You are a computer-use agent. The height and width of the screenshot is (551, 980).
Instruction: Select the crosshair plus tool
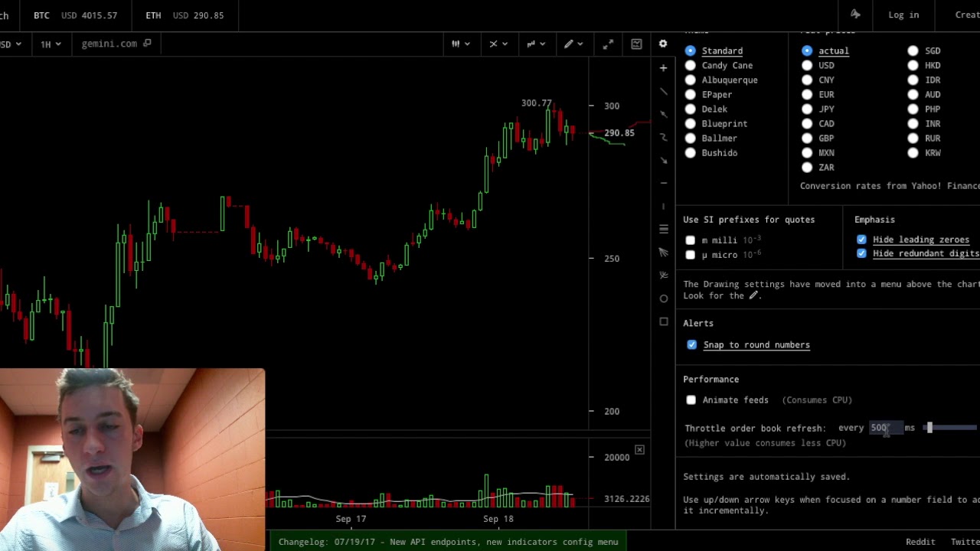pos(663,68)
